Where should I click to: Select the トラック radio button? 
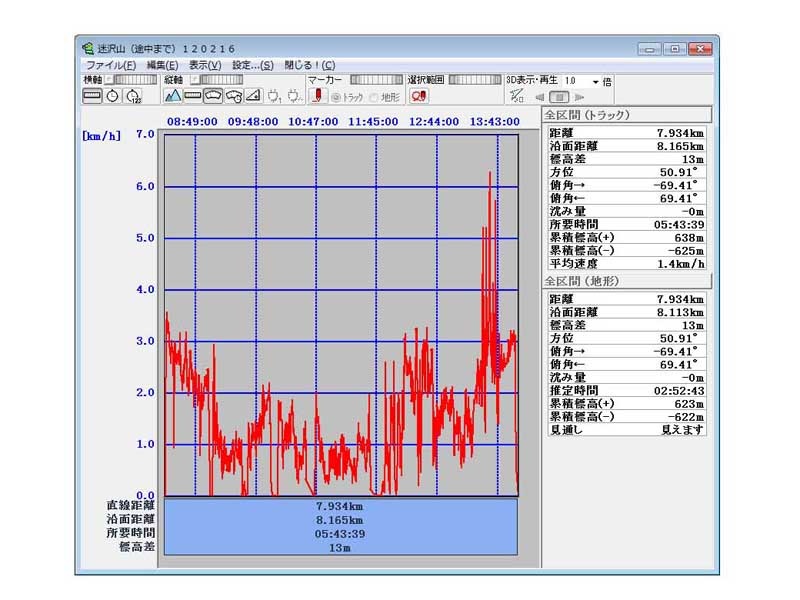pos(336,98)
